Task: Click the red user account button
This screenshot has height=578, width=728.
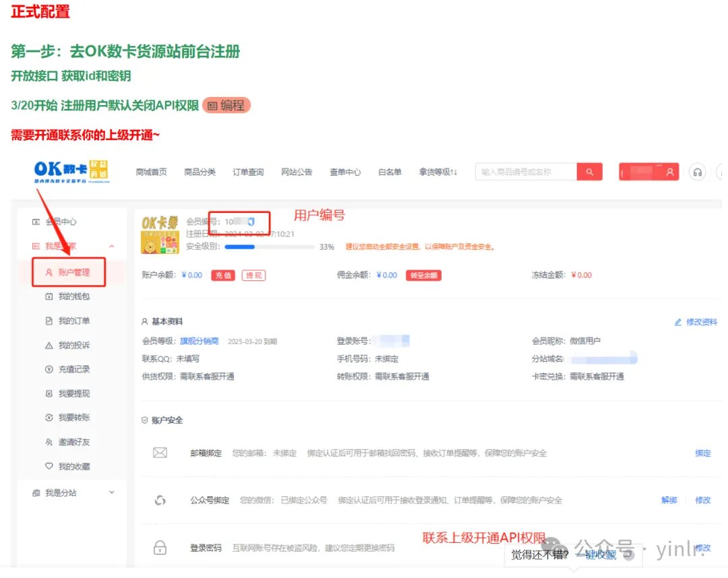Action: [649, 172]
